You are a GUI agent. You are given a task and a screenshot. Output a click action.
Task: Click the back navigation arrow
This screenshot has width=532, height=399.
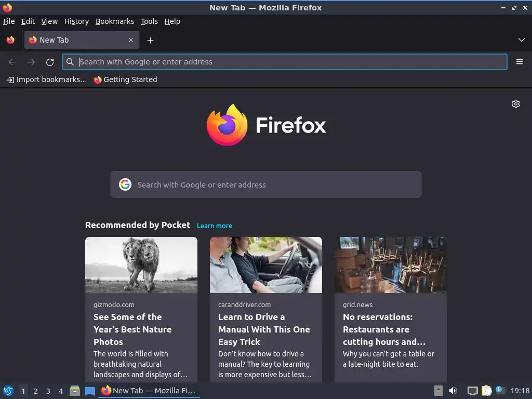pyautogui.click(x=12, y=62)
